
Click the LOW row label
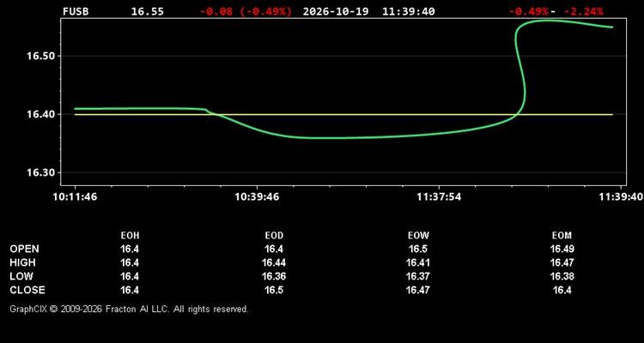coord(21,276)
